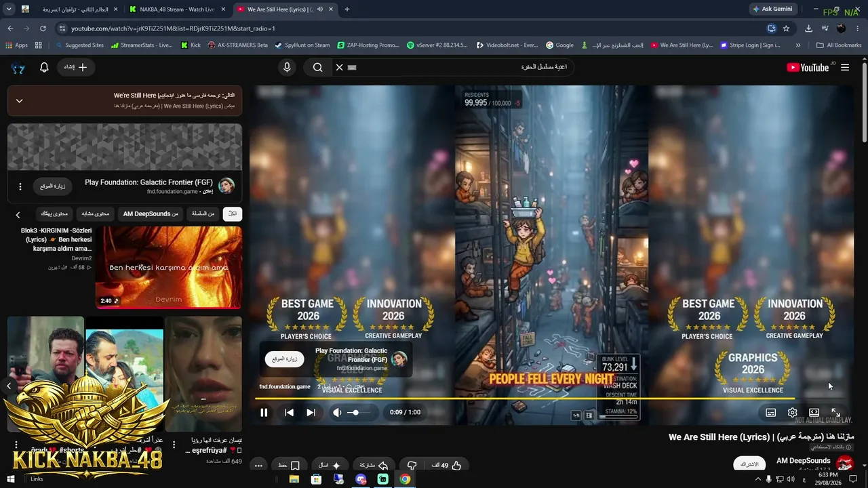The height and width of the screenshot is (488, 868).
Task: Click the YouTube search magnifier icon
Action: point(317,67)
